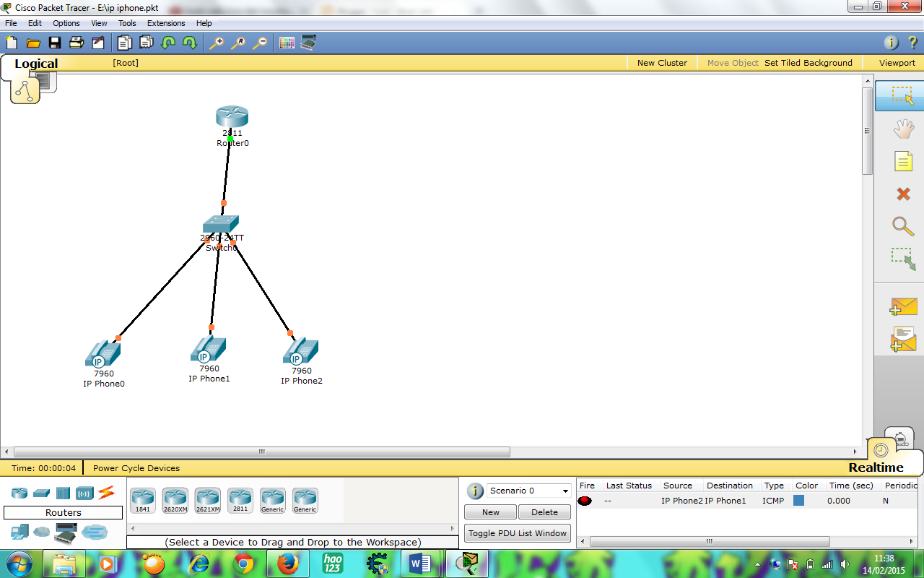Click Toggle PDU List Window button
The height and width of the screenshot is (578, 924).
coord(518,533)
